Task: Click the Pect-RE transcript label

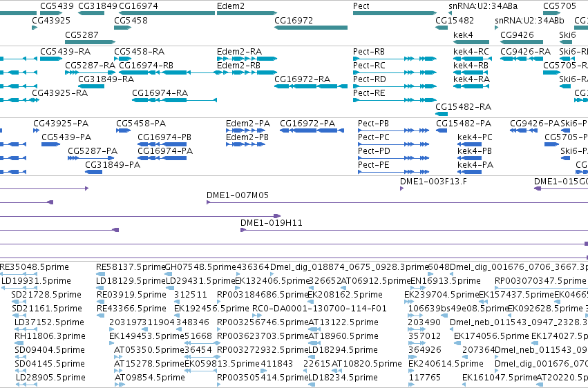Action: click(x=369, y=93)
